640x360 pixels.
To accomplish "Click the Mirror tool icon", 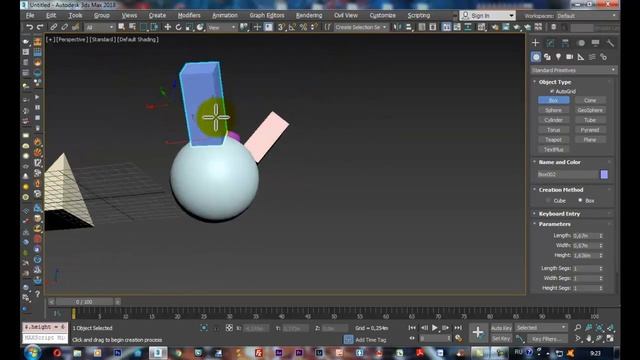I will tap(397, 27).
